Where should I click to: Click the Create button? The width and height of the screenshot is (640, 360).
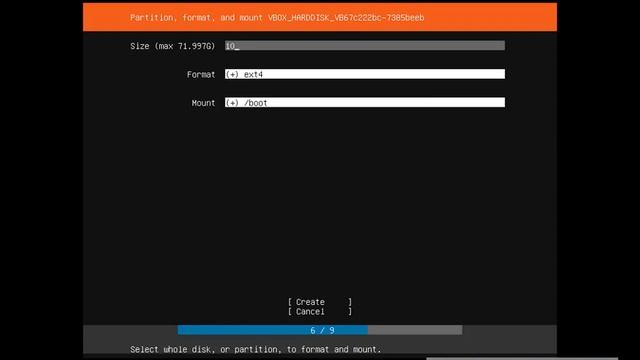click(x=320, y=302)
